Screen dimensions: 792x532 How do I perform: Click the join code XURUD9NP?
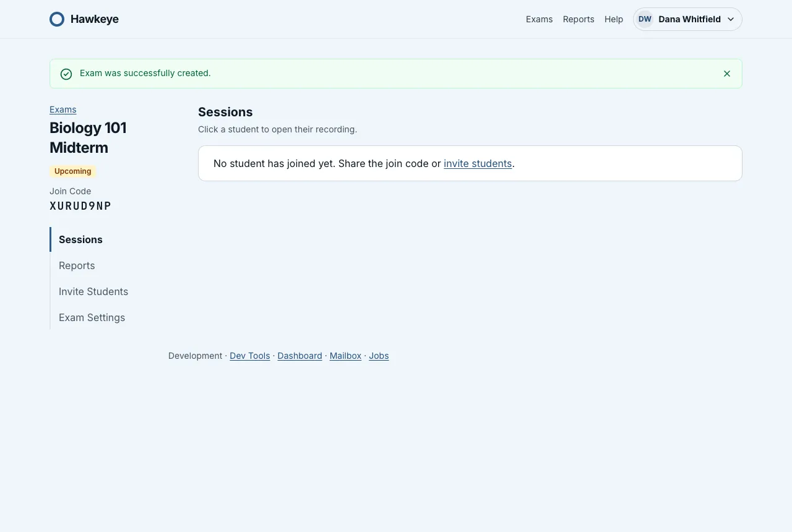(x=80, y=206)
